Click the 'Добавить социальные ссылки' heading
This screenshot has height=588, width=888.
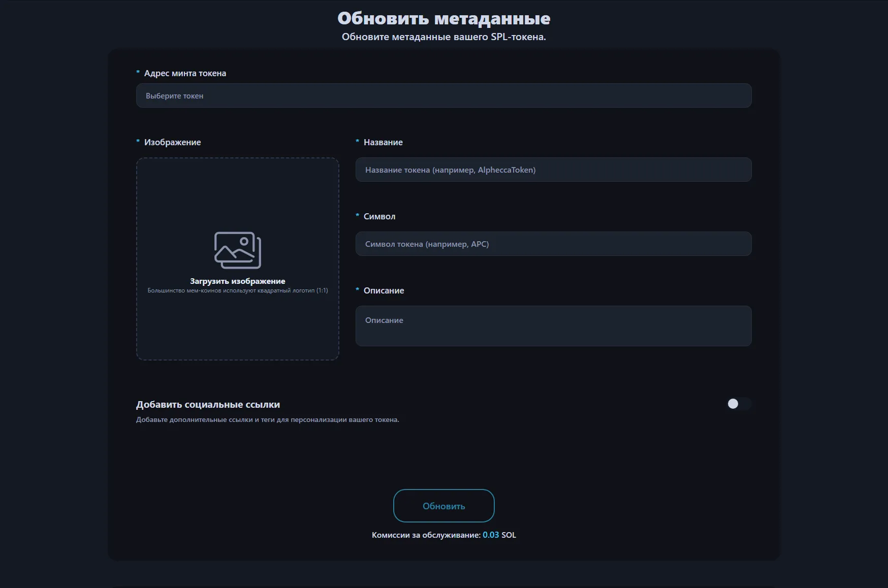208,405
